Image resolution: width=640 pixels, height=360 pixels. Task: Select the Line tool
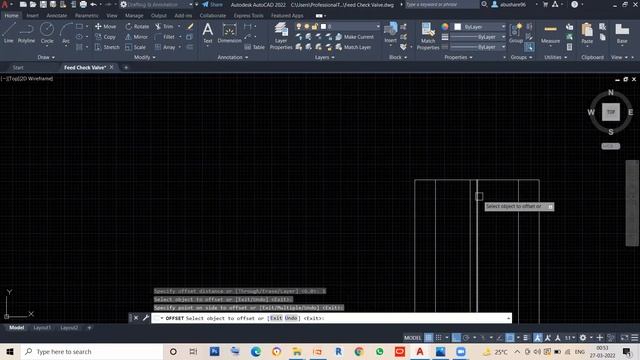pyautogui.click(x=9, y=33)
